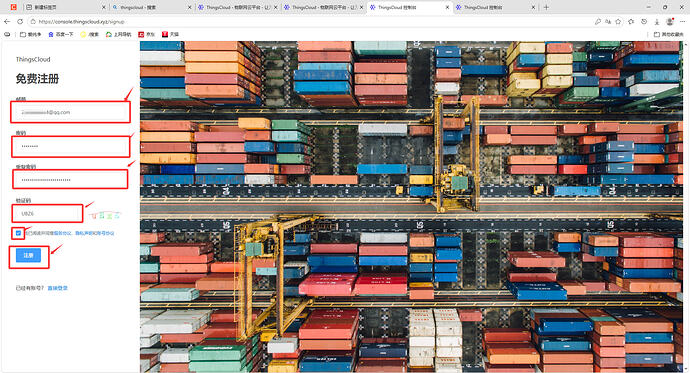Add page to favorites with star icon
690x373 pixels.
click(618, 21)
